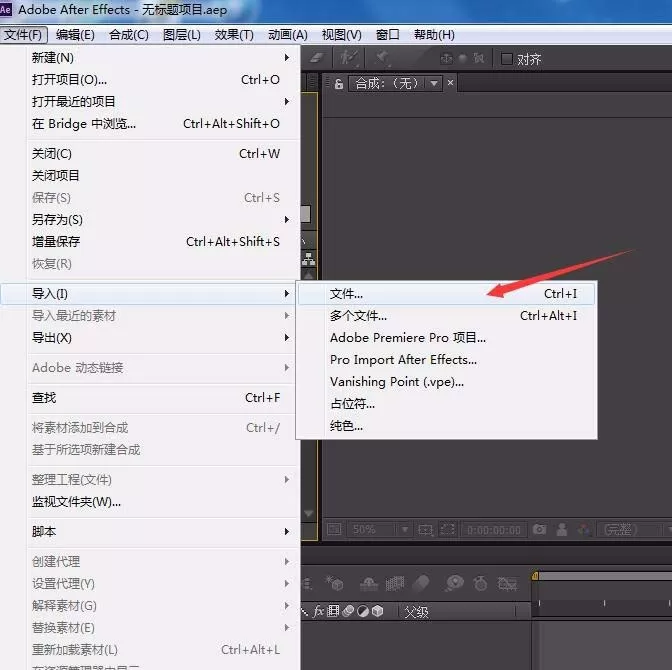
Task: Click the view axis mode icon
Action: click(x=478, y=58)
